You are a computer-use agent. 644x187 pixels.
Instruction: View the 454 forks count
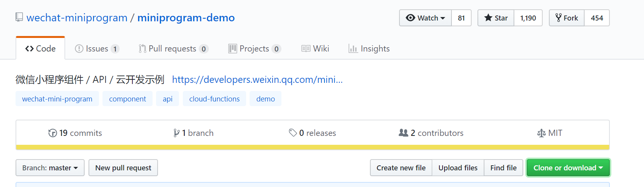coord(597,18)
